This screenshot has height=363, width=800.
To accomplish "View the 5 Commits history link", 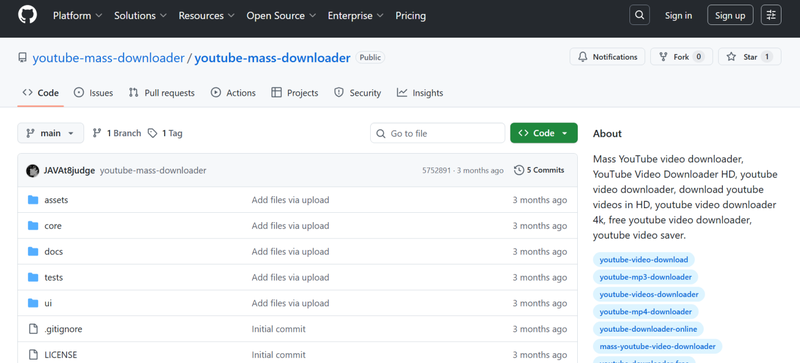I will pyautogui.click(x=539, y=170).
